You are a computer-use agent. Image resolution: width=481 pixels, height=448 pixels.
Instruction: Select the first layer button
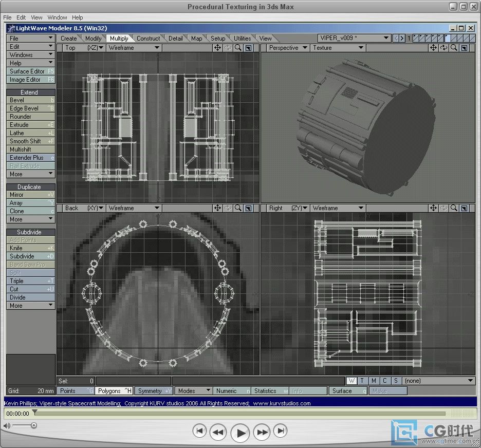click(417, 39)
